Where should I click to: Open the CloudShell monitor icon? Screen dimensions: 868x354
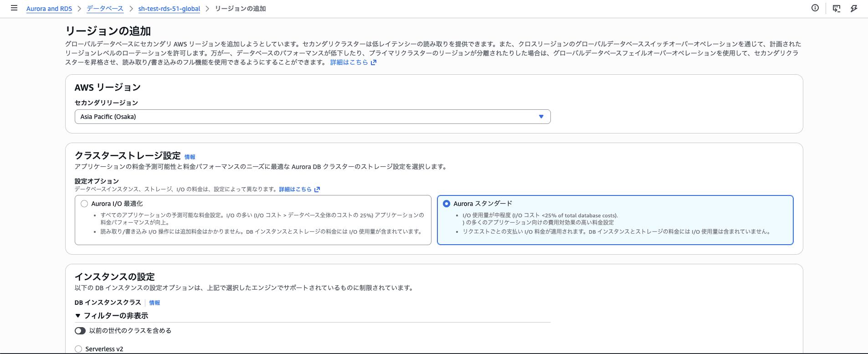coord(837,8)
